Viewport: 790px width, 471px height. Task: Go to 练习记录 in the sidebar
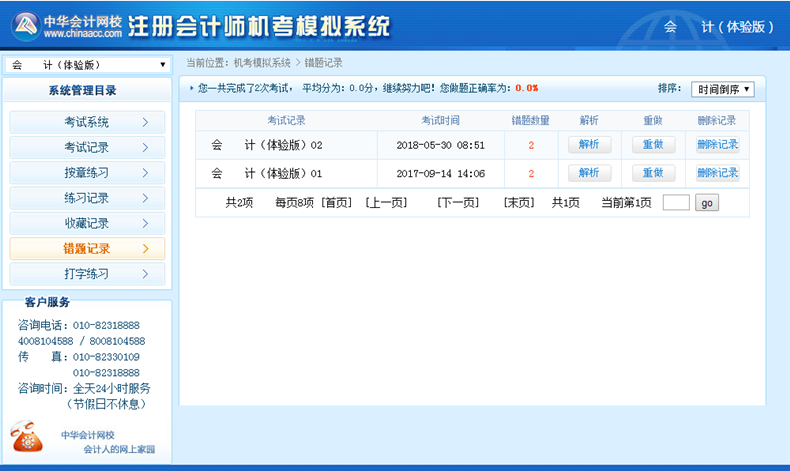pos(86,198)
